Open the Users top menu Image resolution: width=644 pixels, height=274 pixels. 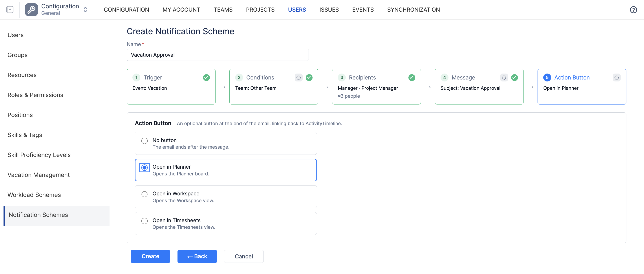pyautogui.click(x=297, y=9)
